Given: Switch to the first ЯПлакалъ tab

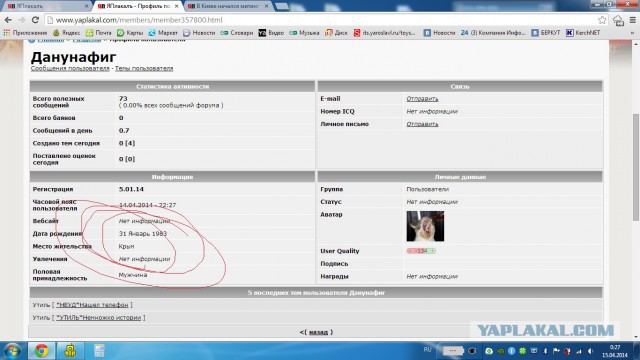Looking at the screenshot, I should point(46,6).
